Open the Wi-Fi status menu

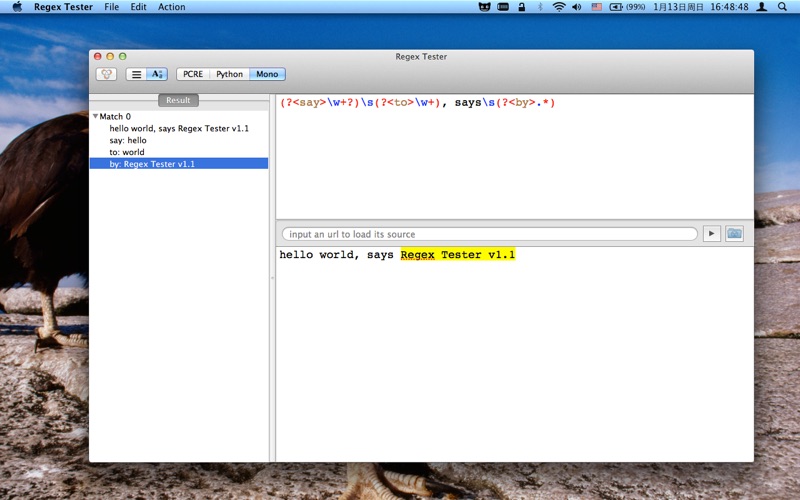coord(559,7)
